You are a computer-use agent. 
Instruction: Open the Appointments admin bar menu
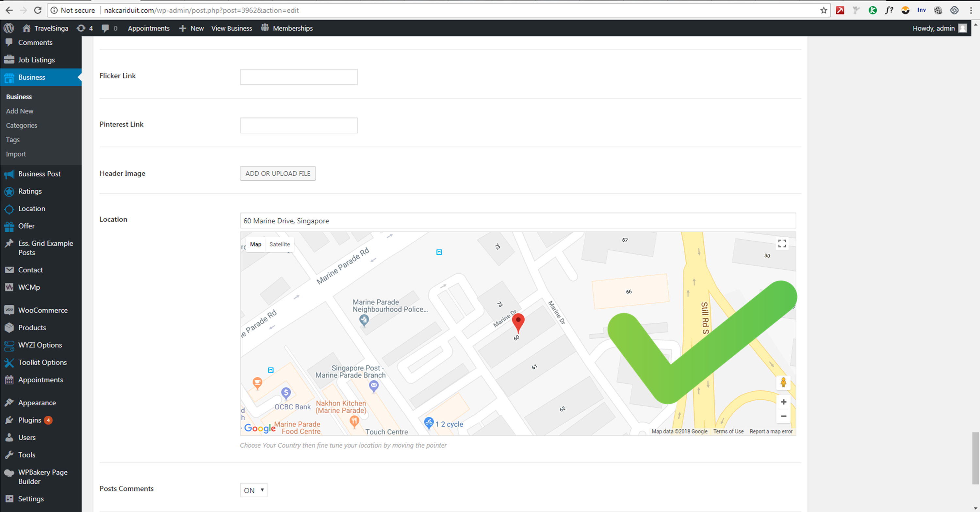point(148,28)
